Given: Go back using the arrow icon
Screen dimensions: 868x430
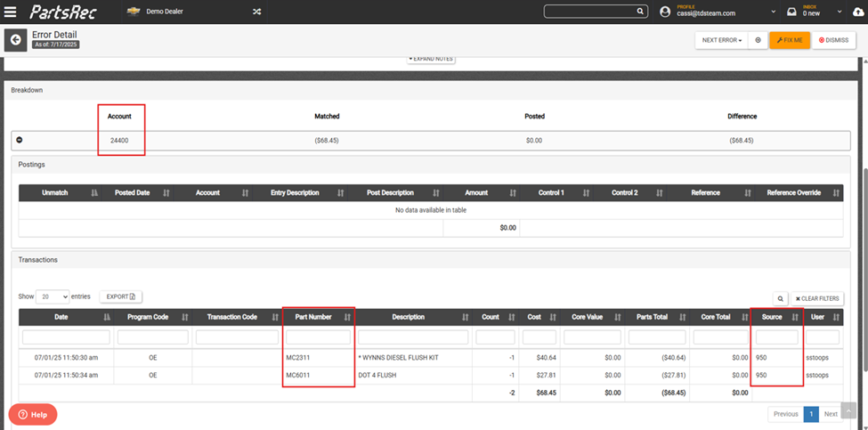Looking at the screenshot, I should pyautogui.click(x=15, y=40).
